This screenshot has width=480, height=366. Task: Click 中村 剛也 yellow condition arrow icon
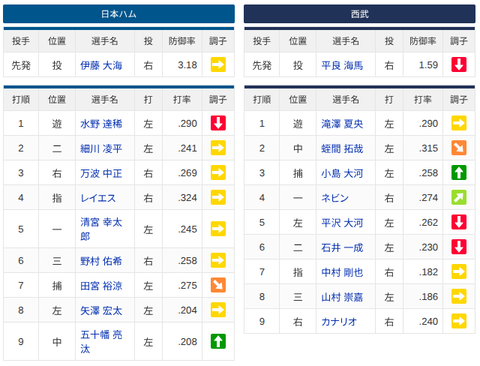click(x=459, y=272)
